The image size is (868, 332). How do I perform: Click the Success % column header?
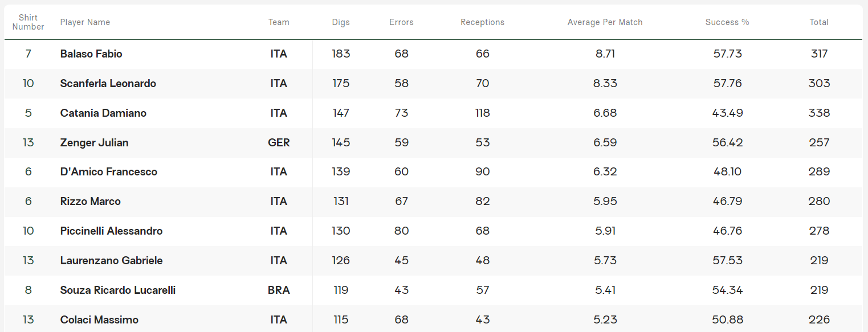[727, 22]
